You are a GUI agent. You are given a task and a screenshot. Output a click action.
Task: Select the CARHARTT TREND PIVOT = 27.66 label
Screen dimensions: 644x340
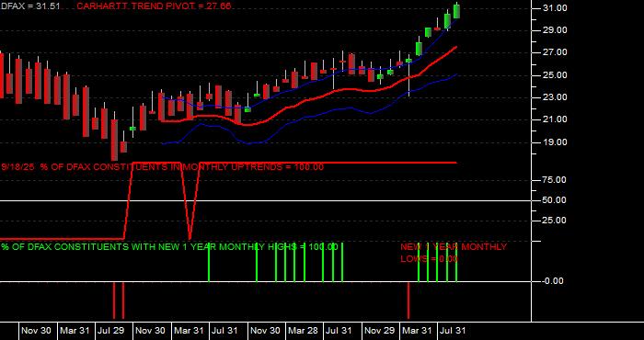pyautogui.click(x=154, y=6)
